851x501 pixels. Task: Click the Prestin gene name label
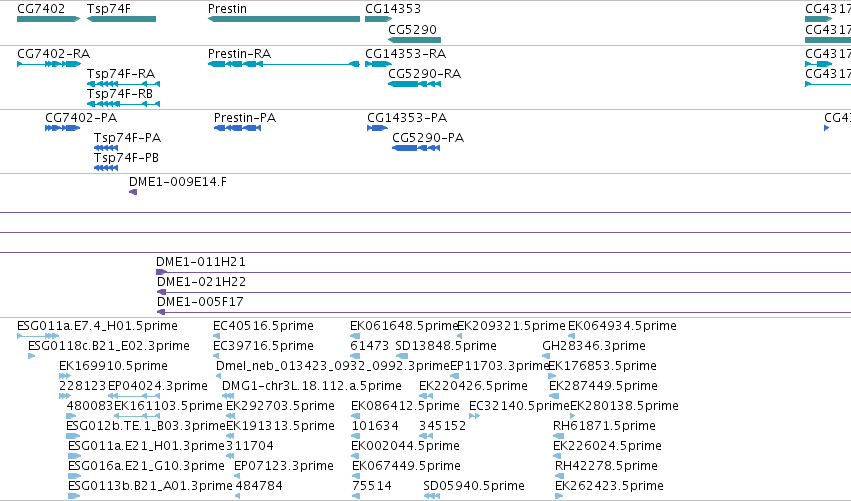227,9
